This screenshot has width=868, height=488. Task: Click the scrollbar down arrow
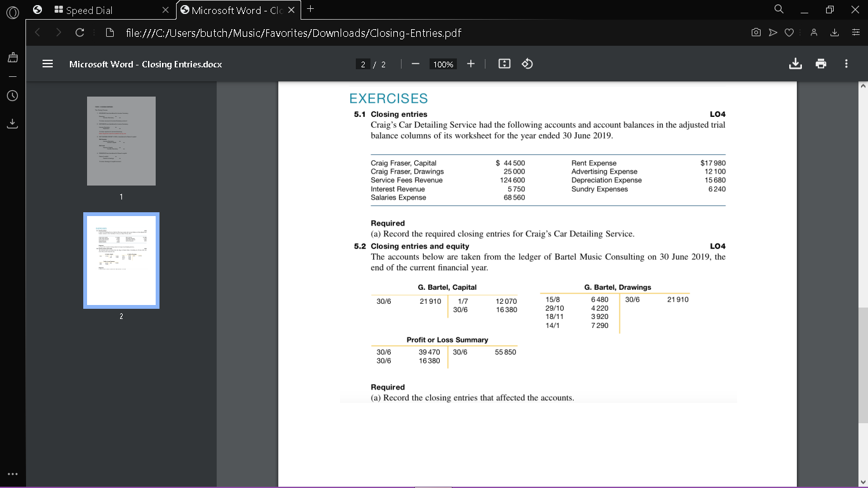click(x=863, y=482)
